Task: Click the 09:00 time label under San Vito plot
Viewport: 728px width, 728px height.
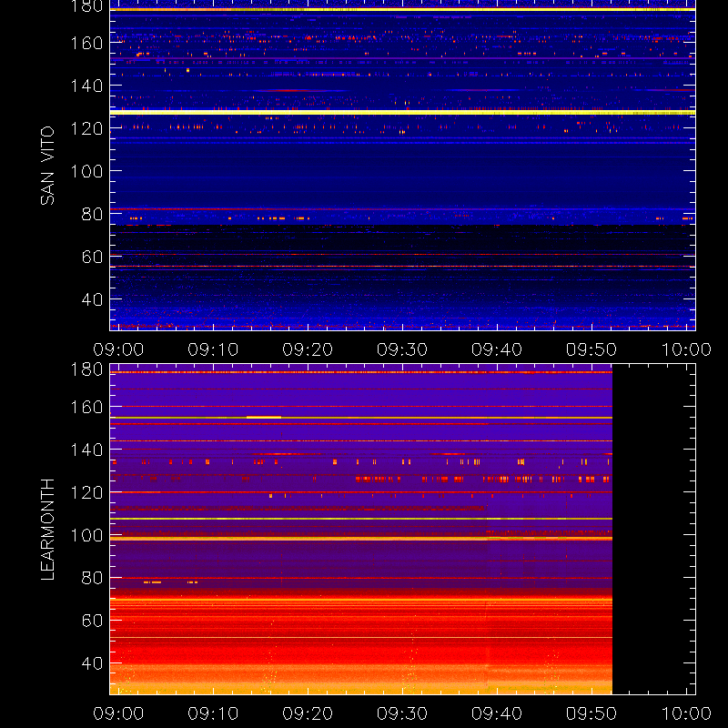Action: 118,349
